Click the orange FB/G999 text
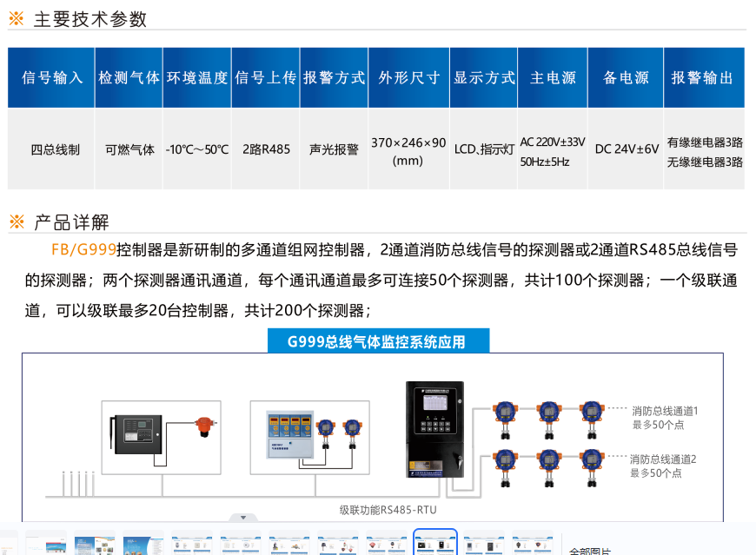This screenshot has width=756, height=555. tap(83, 250)
